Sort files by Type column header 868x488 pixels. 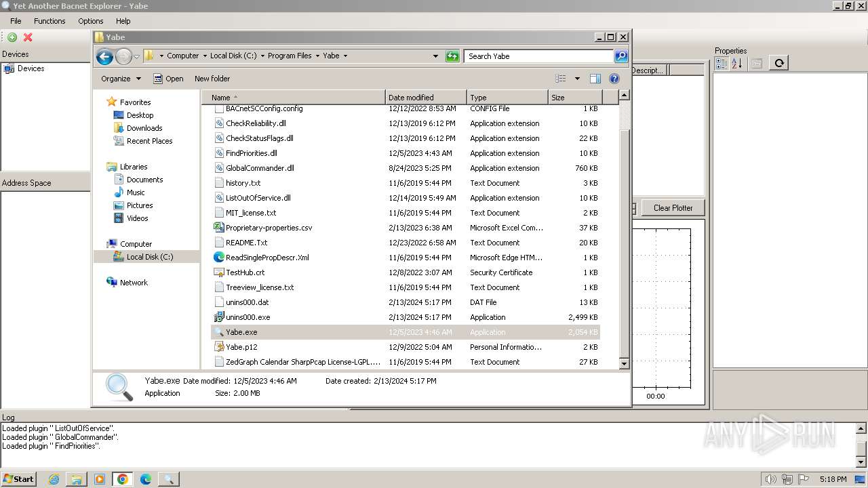pos(507,98)
